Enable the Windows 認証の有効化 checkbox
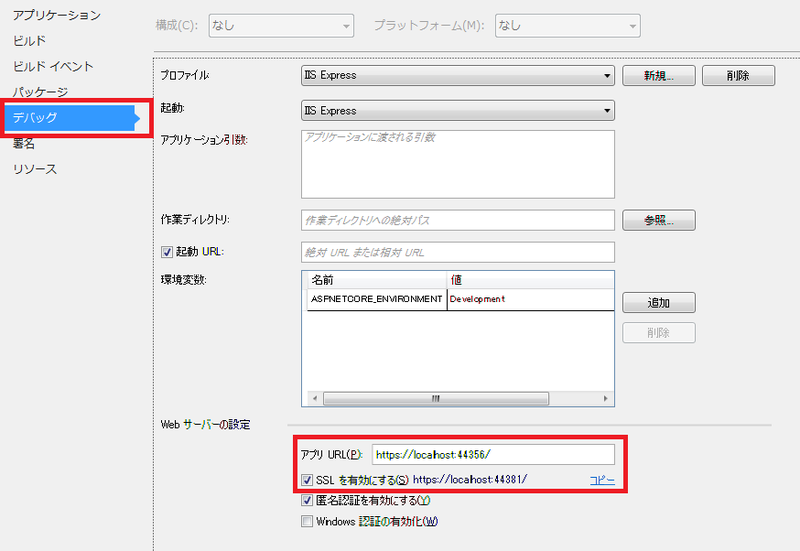800x551 pixels. (307, 521)
